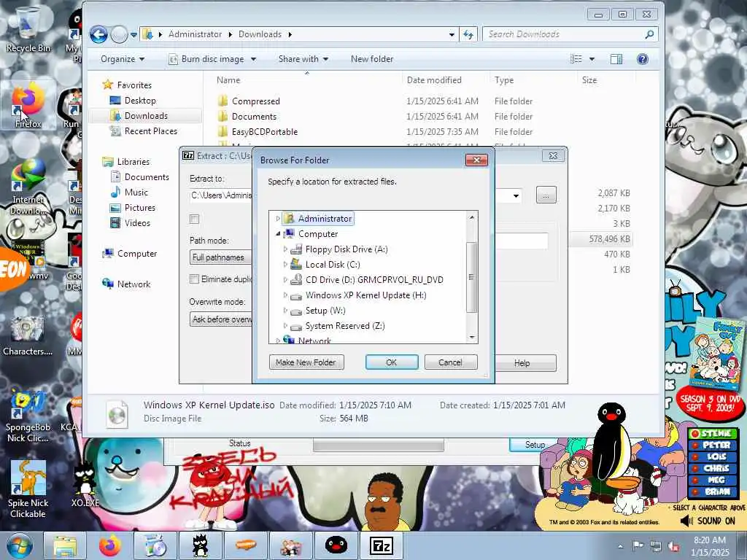
Task: Open the Pingu penguin taskbar item
Action: coord(336,545)
